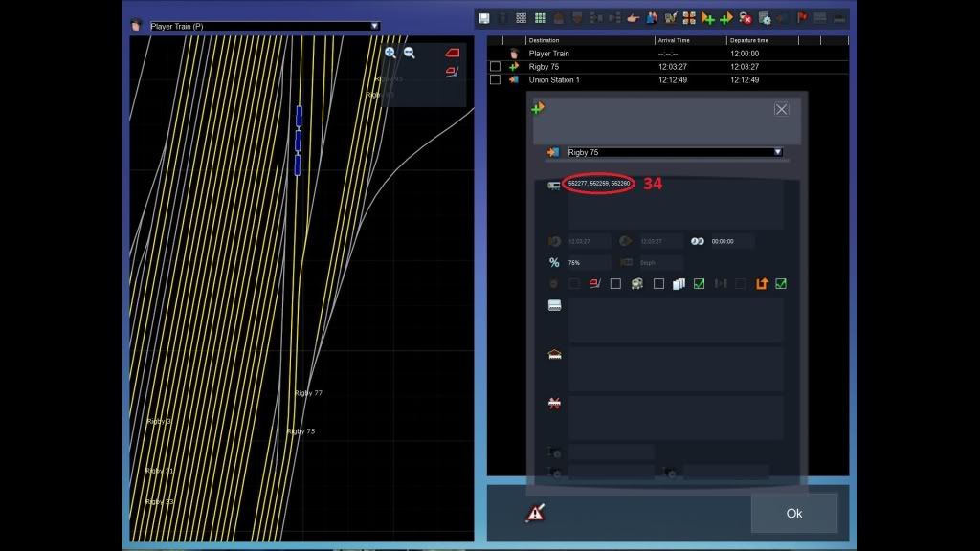
Task: Toggle checkbox next to red wagon icon
Action: pos(615,283)
